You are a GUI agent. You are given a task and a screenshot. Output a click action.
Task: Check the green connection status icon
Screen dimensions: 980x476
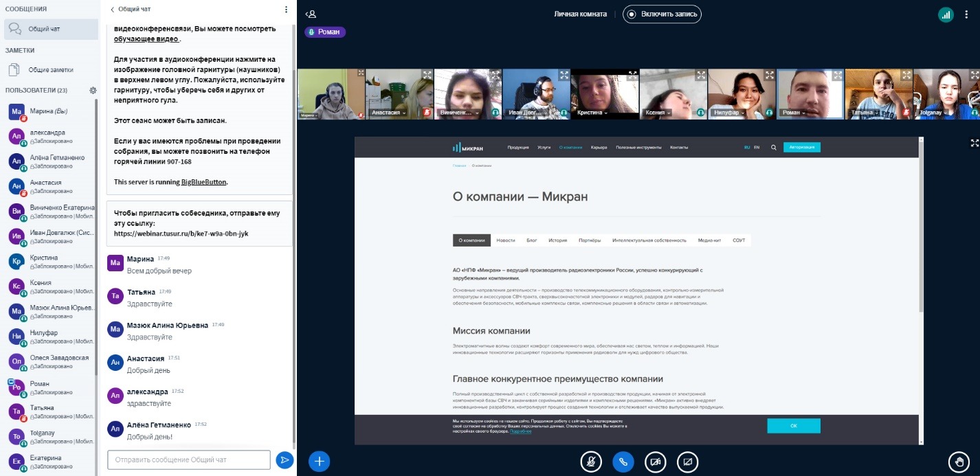pos(946,14)
